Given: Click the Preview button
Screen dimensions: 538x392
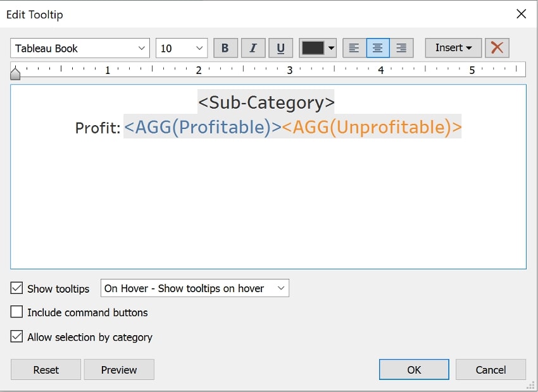Looking at the screenshot, I should 119,369.
